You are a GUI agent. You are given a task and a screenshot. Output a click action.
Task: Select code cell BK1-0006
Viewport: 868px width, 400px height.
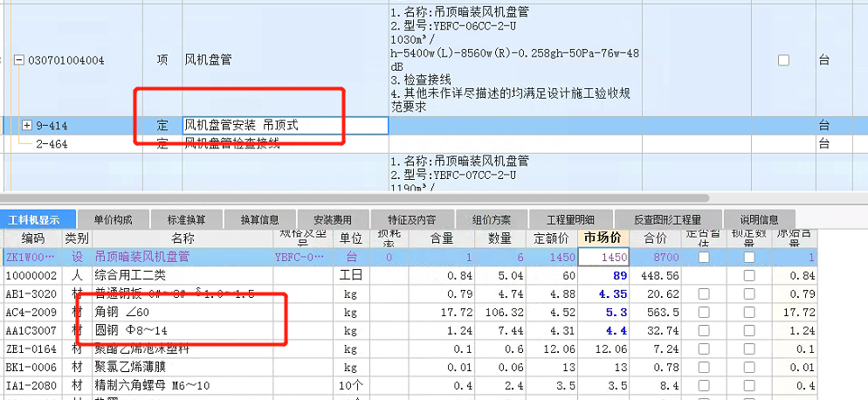(31, 368)
